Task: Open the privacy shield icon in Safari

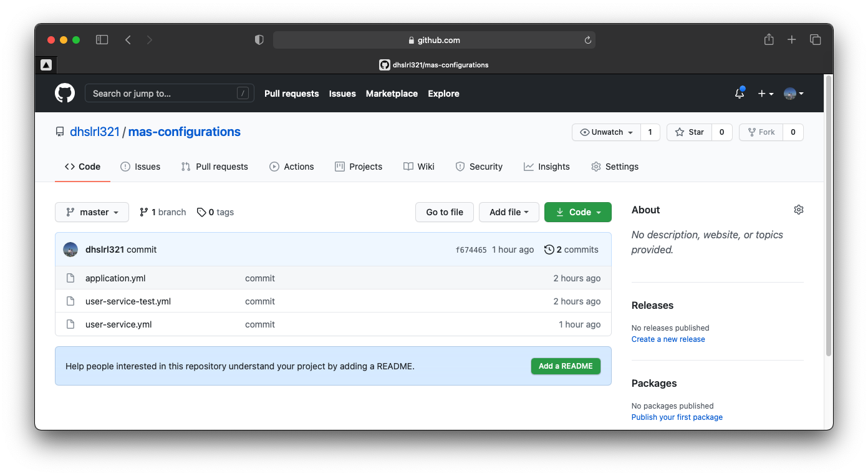Action: pyautogui.click(x=259, y=40)
